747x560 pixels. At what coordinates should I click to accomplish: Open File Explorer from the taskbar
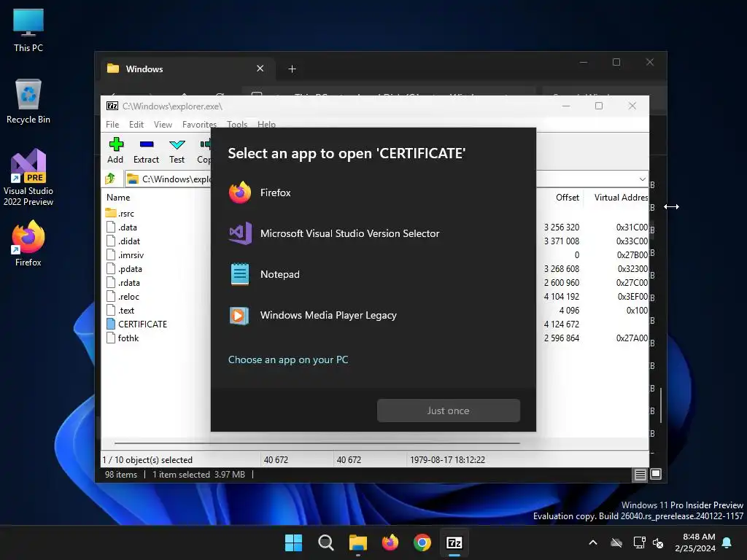(x=357, y=542)
